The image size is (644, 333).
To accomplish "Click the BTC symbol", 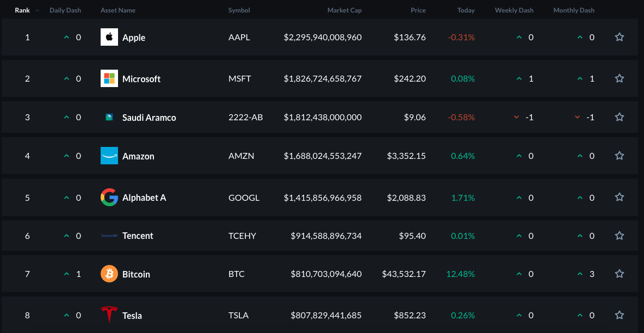I will 237,274.
